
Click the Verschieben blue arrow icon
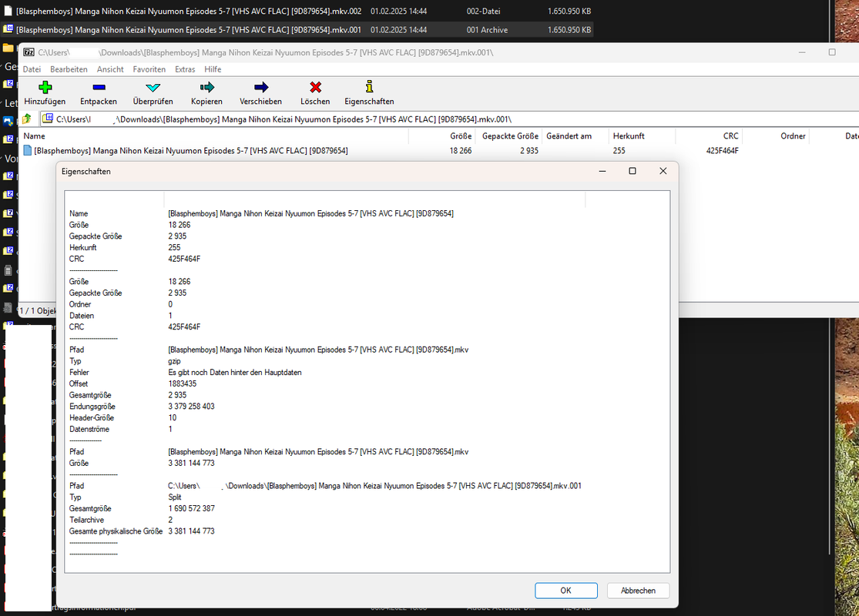(x=260, y=87)
